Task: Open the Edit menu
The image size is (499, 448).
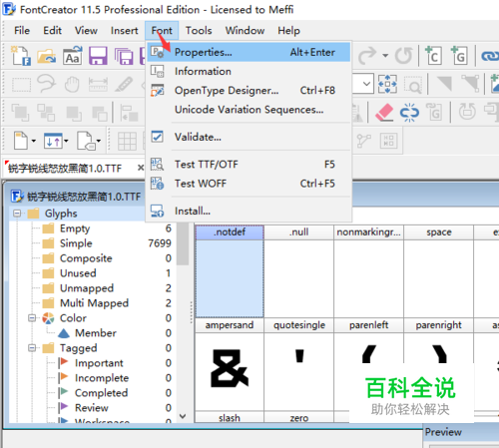Action: pyautogui.click(x=52, y=31)
